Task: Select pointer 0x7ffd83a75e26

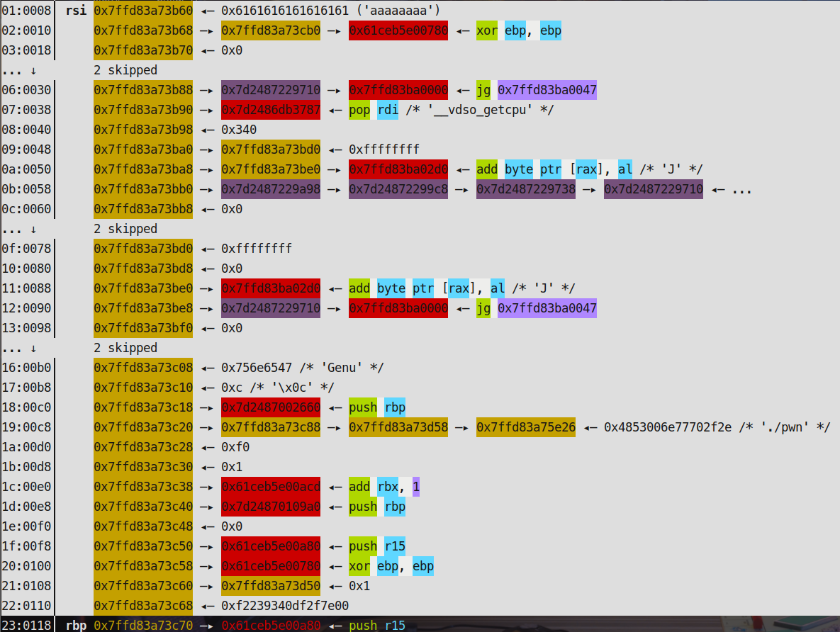Action: pos(525,427)
